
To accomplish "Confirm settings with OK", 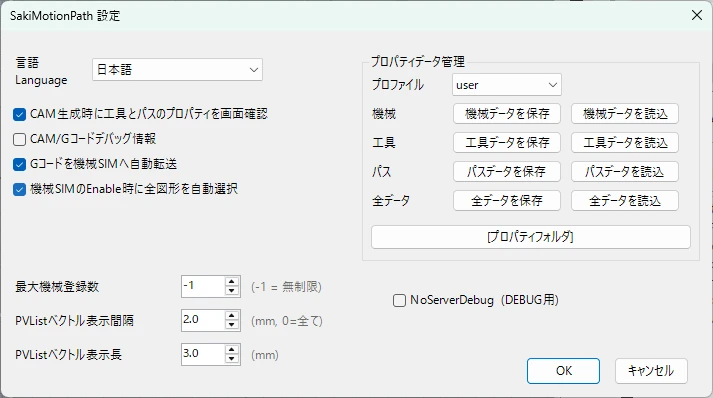I will click(x=563, y=371).
